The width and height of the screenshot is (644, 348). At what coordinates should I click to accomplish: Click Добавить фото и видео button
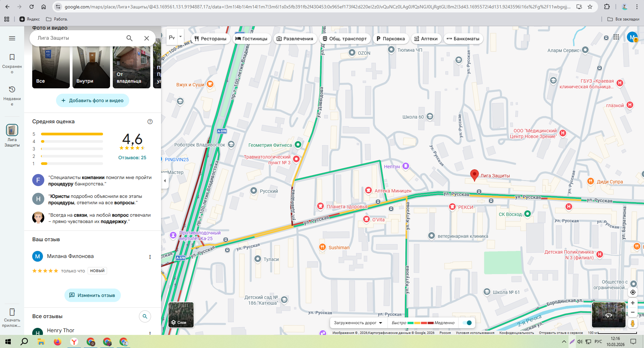[93, 100]
